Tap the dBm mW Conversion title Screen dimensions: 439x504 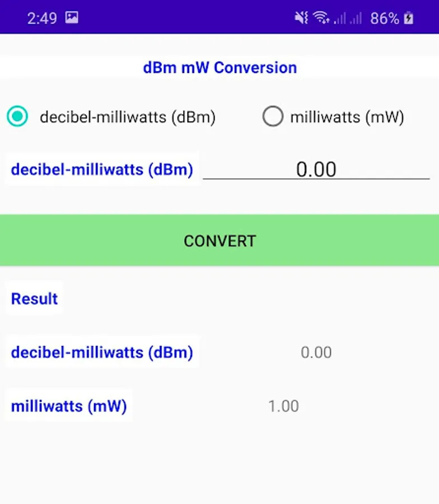[x=219, y=68]
